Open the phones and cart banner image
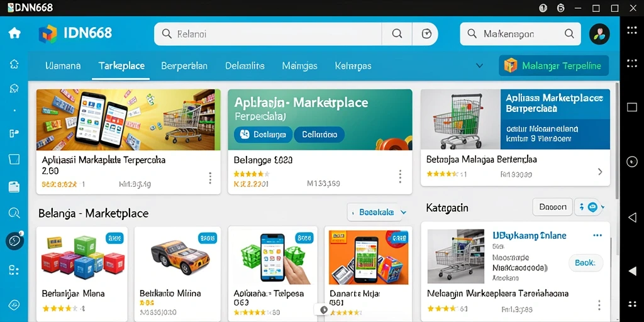 point(128,119)
